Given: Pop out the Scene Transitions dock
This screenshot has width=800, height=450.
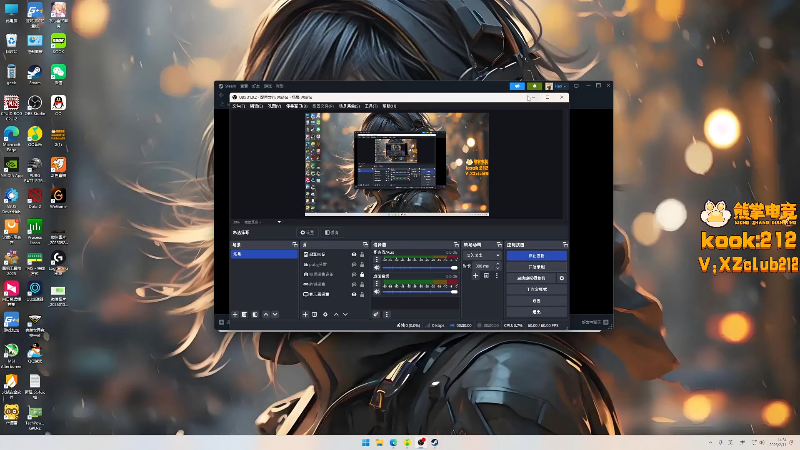Looking at the screenshot, I should pos(499,245).
